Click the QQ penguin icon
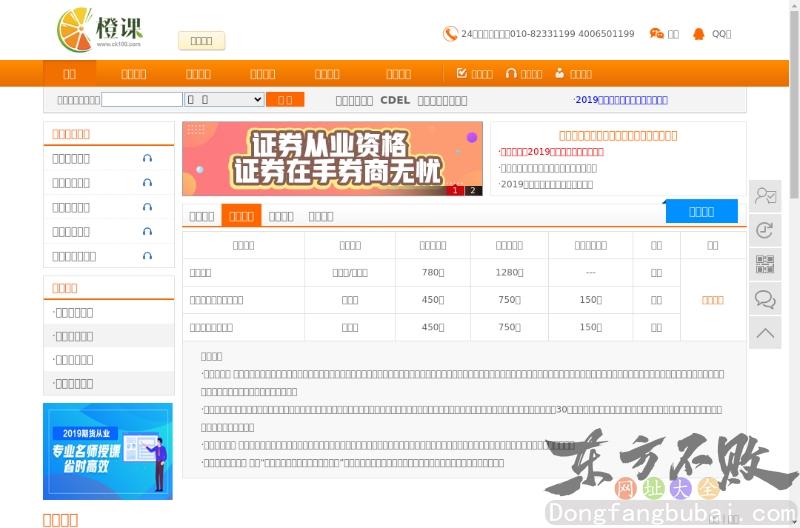Image resolution: width=800 pixels, height=528 pixels. pos(699,34)
